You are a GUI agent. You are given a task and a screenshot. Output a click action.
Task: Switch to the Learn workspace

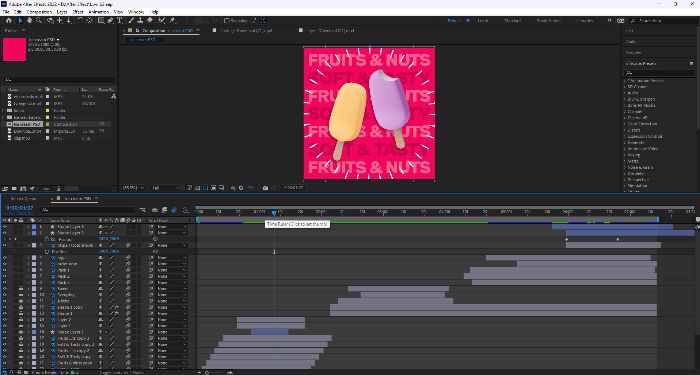tap(482, 21)
